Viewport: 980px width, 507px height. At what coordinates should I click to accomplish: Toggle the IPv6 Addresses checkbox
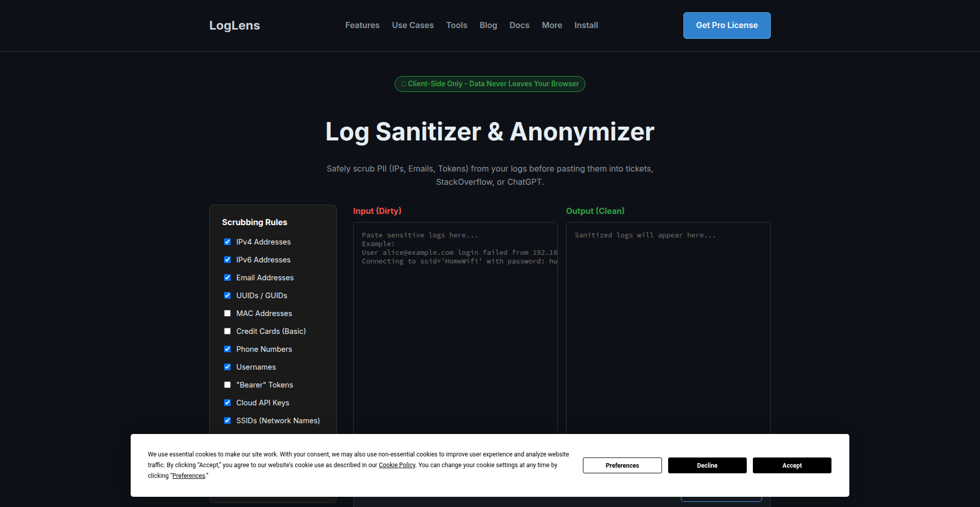point(227,260)
